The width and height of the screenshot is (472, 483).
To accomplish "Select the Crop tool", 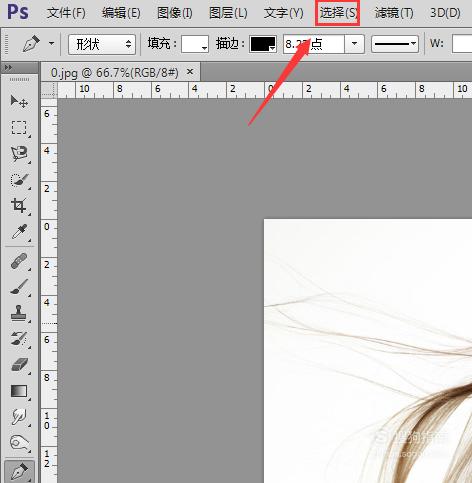I will click(19, 206).
